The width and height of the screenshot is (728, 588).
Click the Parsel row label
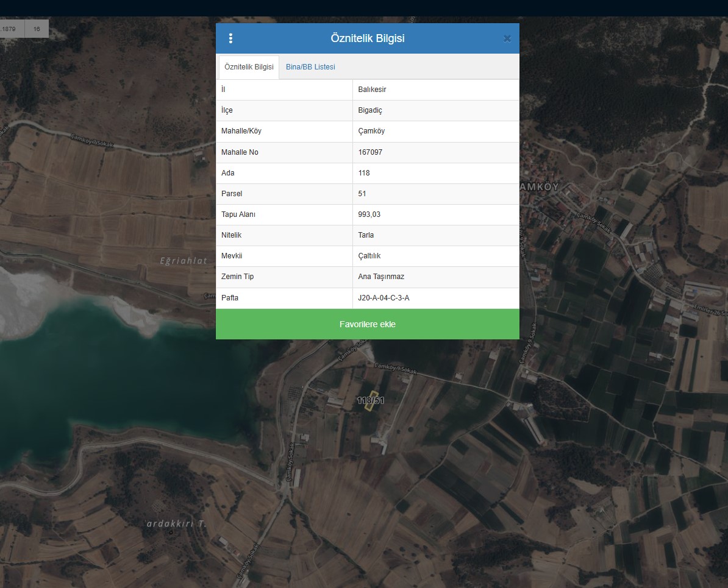[x=232, y=194]
